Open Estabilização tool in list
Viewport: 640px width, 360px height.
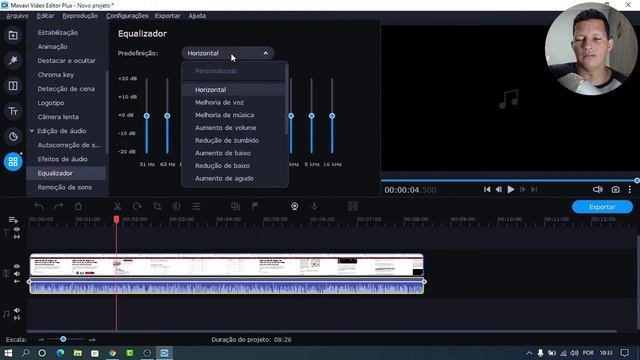[58, 33]
